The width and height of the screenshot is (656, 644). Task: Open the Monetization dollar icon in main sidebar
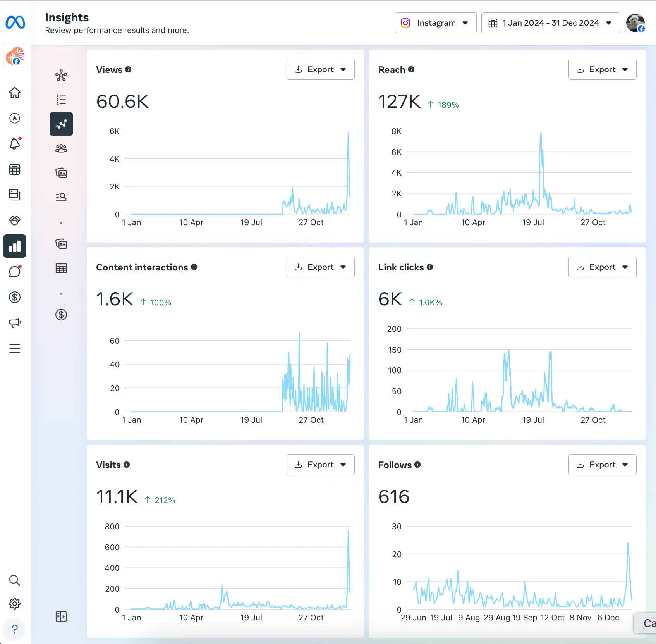click(15, 297)
